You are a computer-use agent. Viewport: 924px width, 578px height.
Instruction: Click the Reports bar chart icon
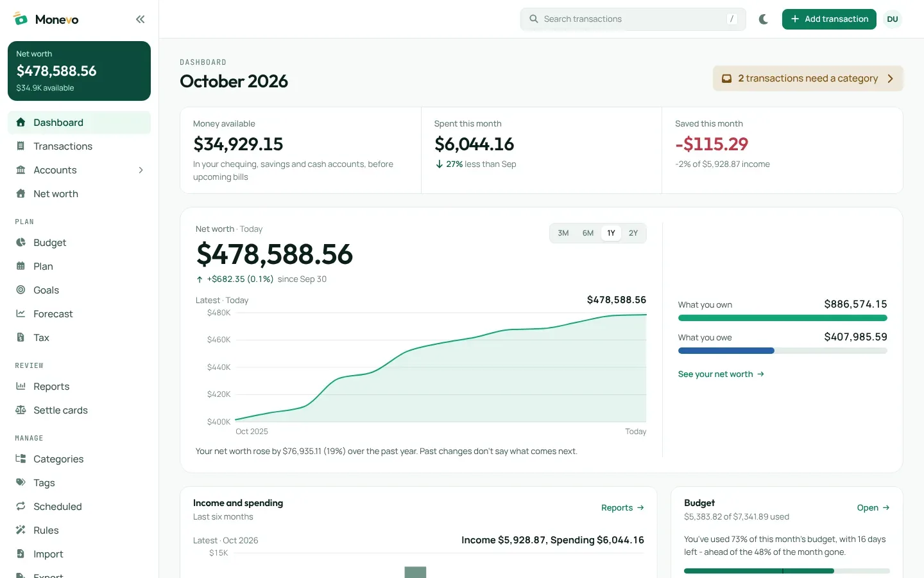tap(21, 387)
